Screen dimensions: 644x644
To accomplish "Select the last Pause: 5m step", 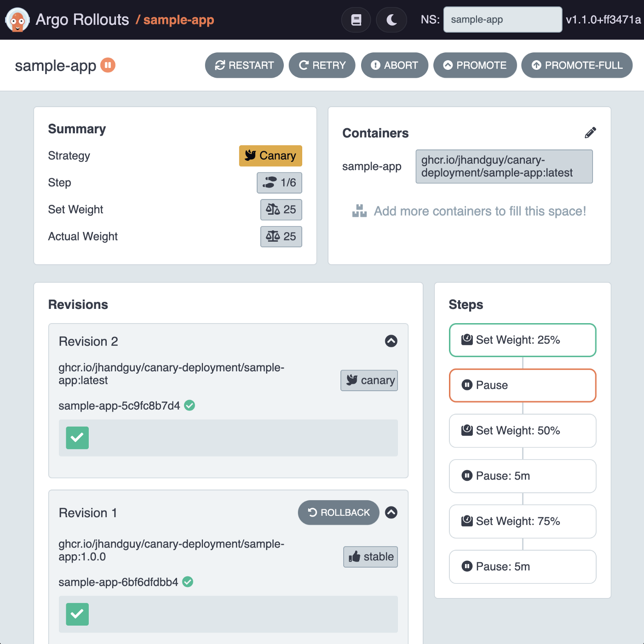I will (x=523, y=566).
